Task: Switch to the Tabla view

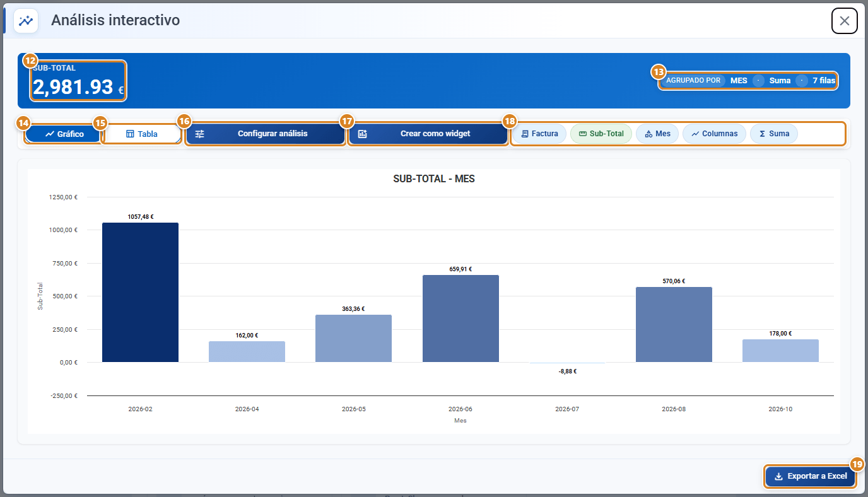Action: click(141, 134)
